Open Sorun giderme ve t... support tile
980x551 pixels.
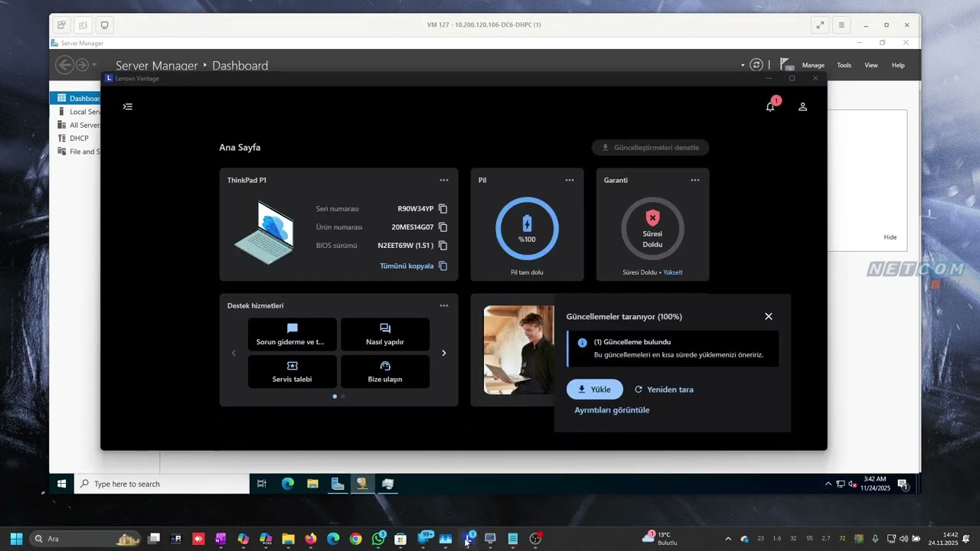coord(292,334)
